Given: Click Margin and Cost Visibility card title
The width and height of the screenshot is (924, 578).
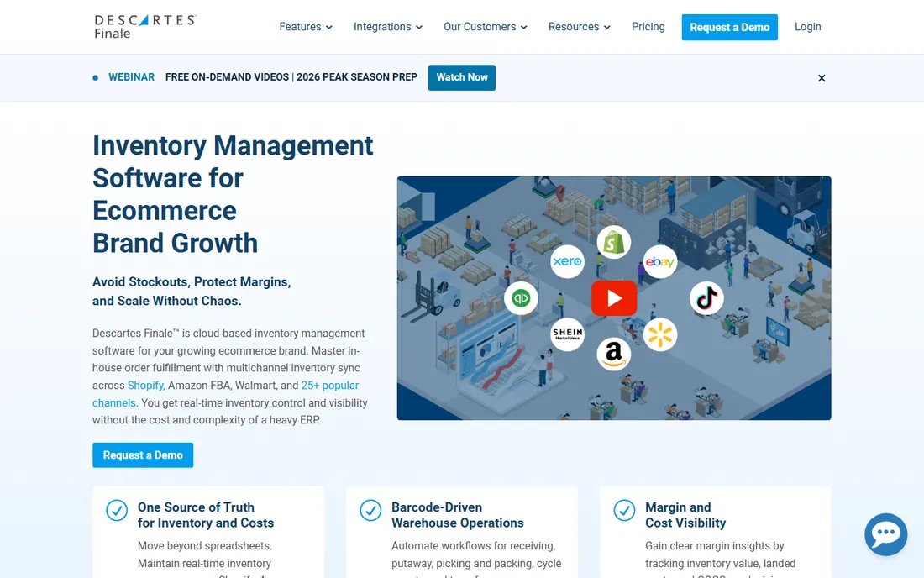Looking at the screenshot, I should click(x=685, y=515).
